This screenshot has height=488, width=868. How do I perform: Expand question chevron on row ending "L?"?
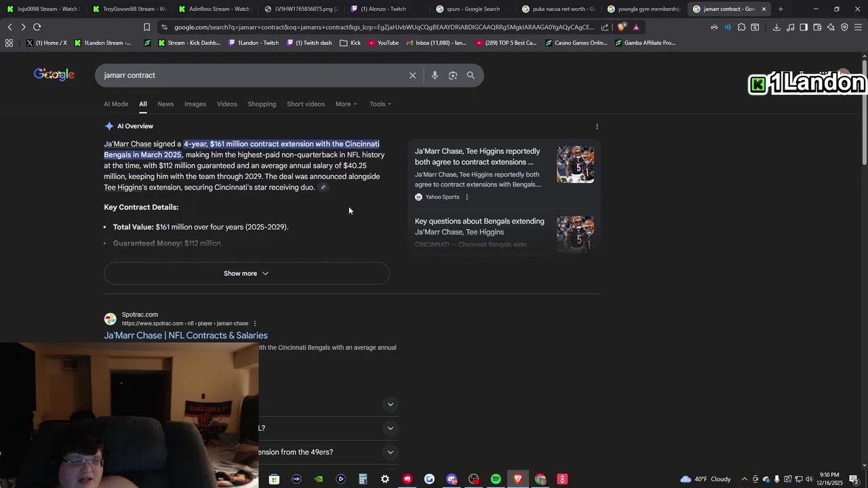click(390, 428)
